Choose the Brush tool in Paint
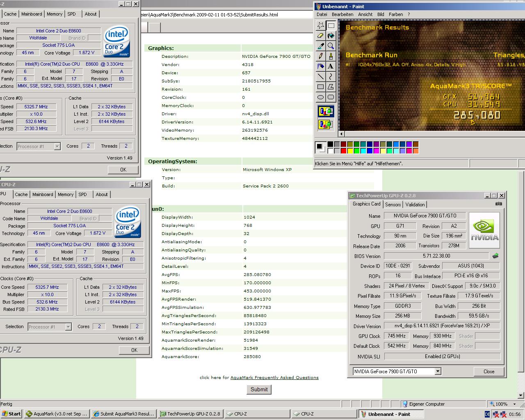Image resolution: width=525 pixels, height=420 pixels. pos(331,56)
